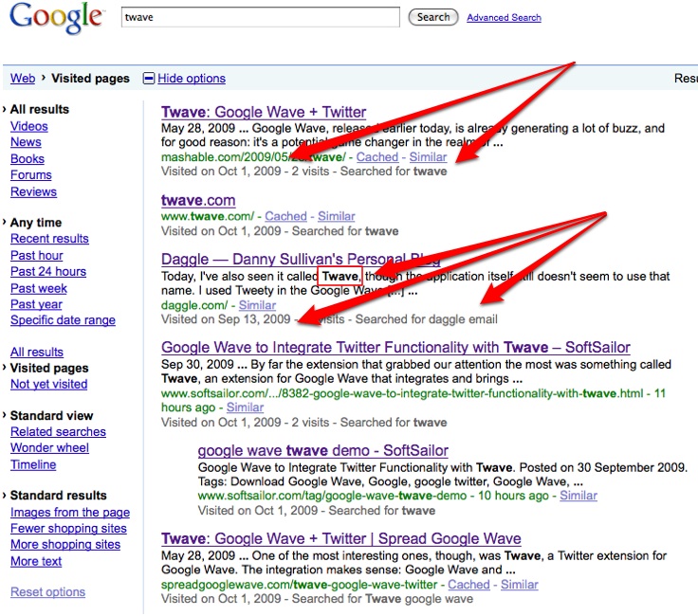This screenshot has height=616, width=698.
Task: Select Not yet visited filter
Action: (x=49, y=384)
